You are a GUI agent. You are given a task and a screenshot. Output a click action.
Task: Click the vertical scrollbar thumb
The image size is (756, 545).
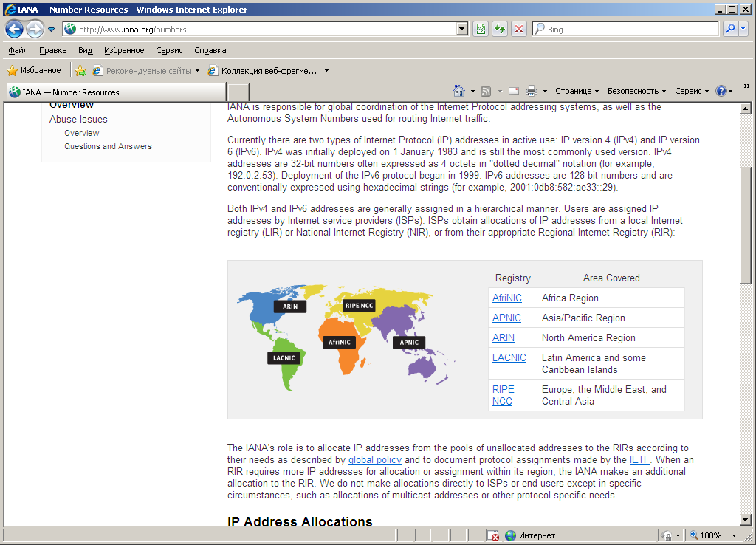pos(746,226)
